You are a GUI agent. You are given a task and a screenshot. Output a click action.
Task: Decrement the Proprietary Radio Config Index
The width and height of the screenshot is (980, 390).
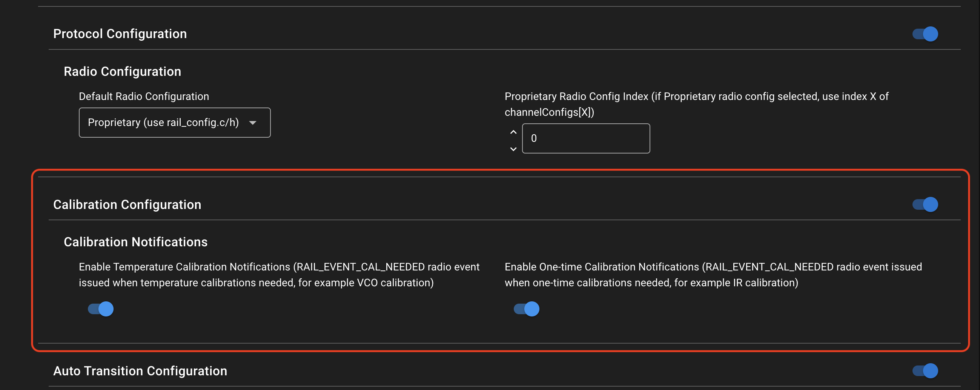point(513,149)
